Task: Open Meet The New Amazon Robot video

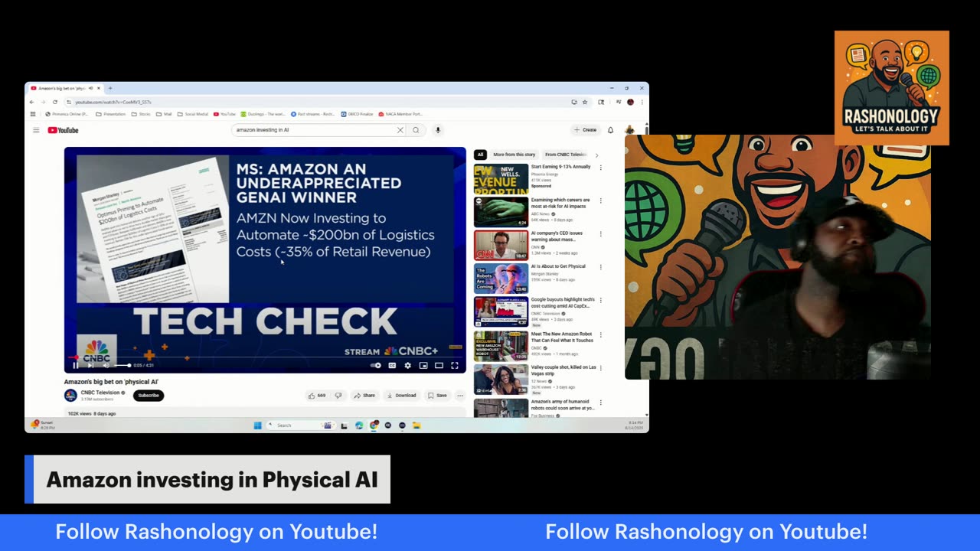Action: 562,337
